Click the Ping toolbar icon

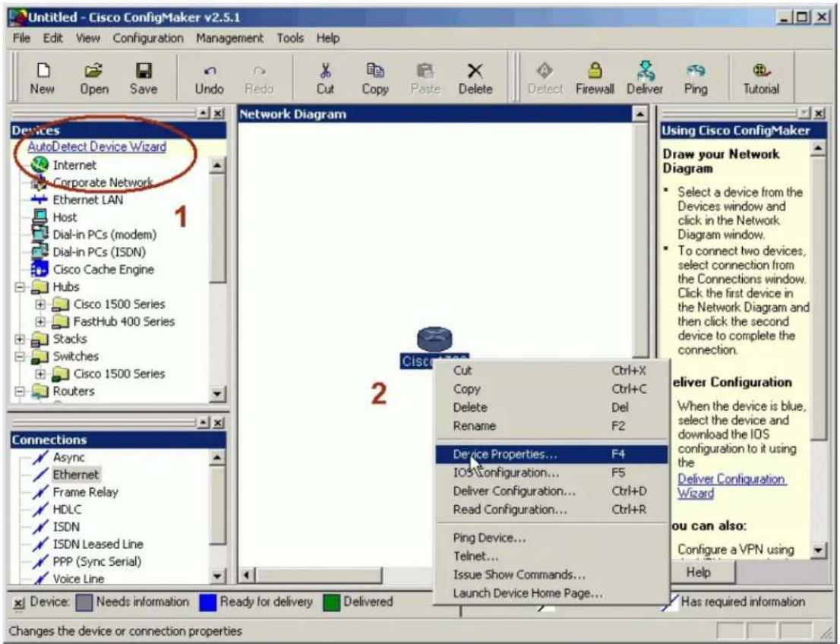tap(696, 70)
